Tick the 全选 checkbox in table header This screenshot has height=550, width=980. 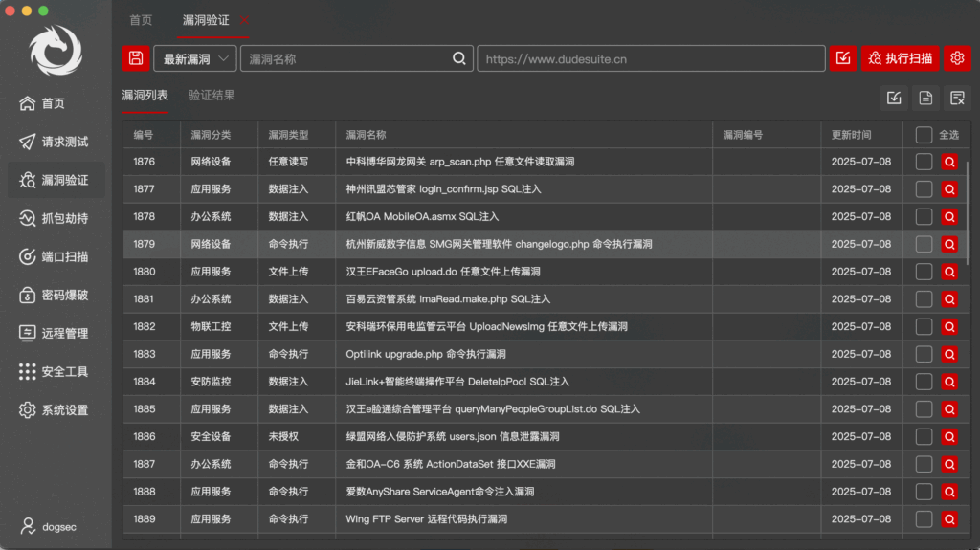click(924, 135)
